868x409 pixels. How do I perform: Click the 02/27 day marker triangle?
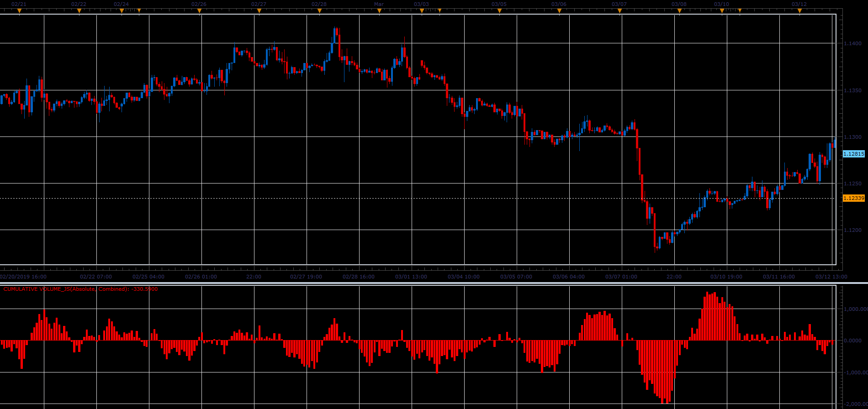click(x=259, y=10)
